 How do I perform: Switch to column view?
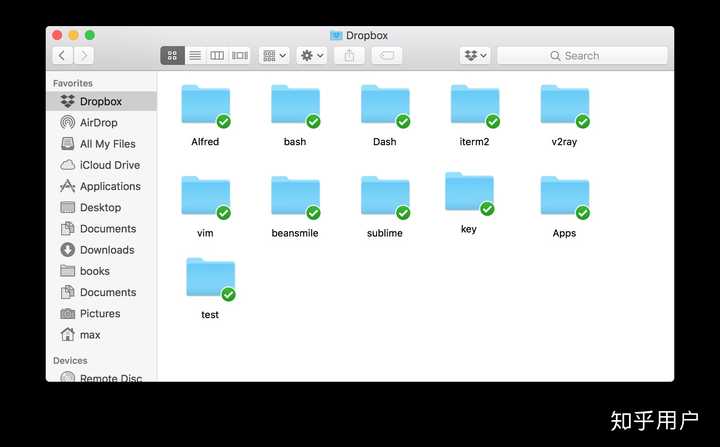coord(217,56)
